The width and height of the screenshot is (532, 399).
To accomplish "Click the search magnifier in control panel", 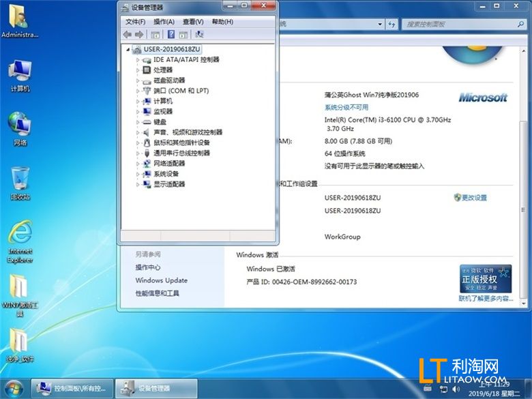I will tap(521, 24).
